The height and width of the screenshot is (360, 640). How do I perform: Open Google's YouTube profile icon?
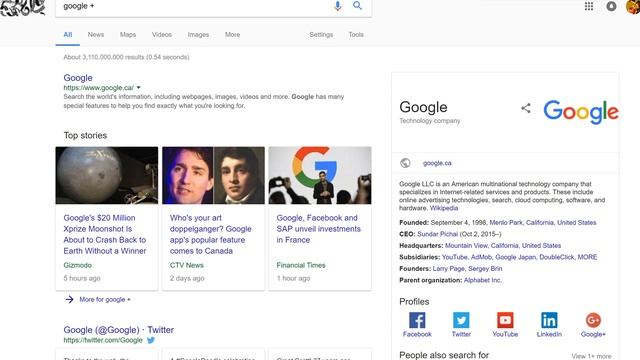pos(505,320)
